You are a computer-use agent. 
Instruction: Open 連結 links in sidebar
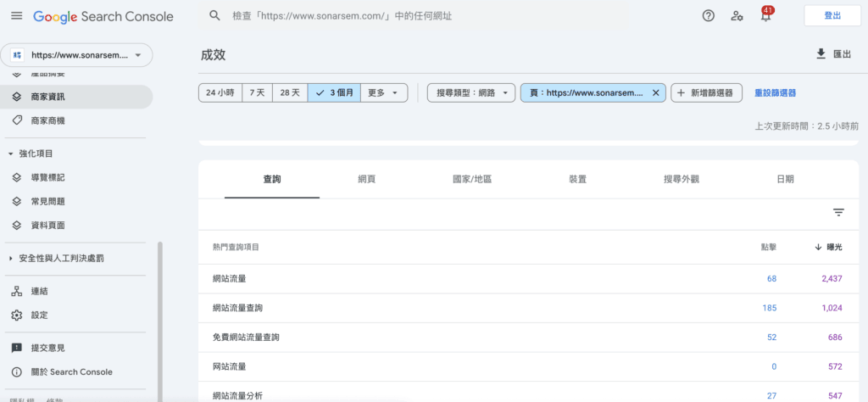[x=39, y=291]
